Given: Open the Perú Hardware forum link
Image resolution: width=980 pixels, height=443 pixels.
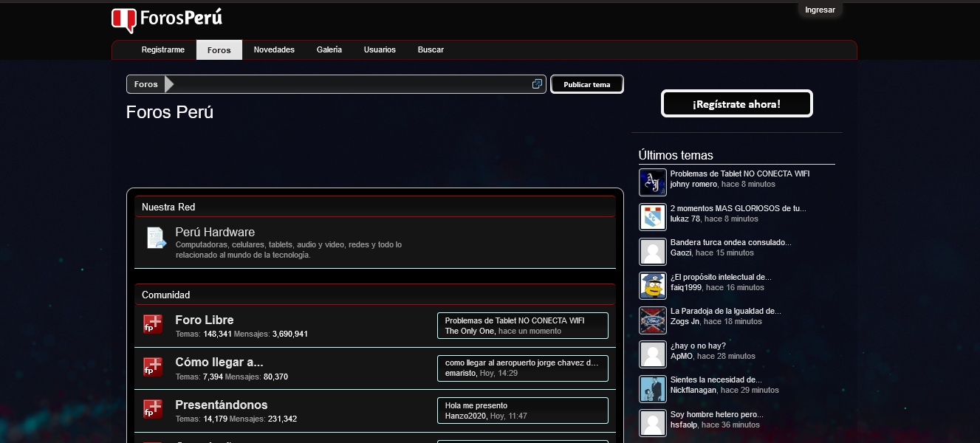Looking at the screenshot, I should point(215,232).
